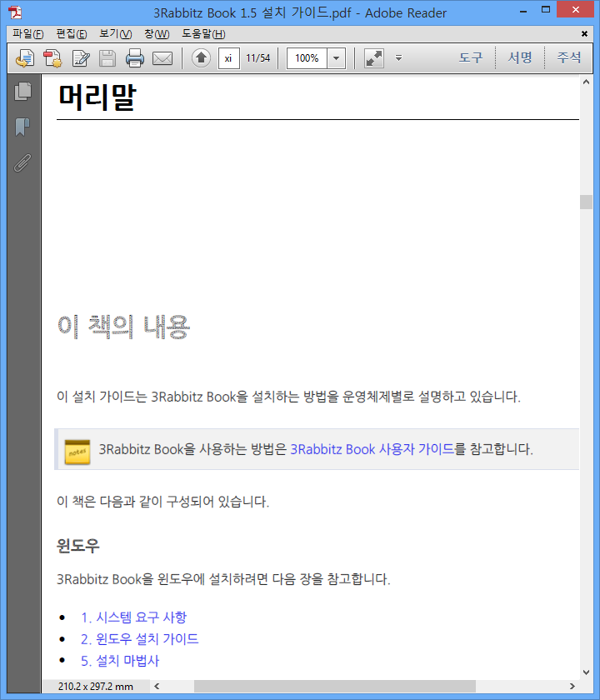Click the Send email envelope icon
The width and height of the screenshot is (600, 700).
point(162,58)
